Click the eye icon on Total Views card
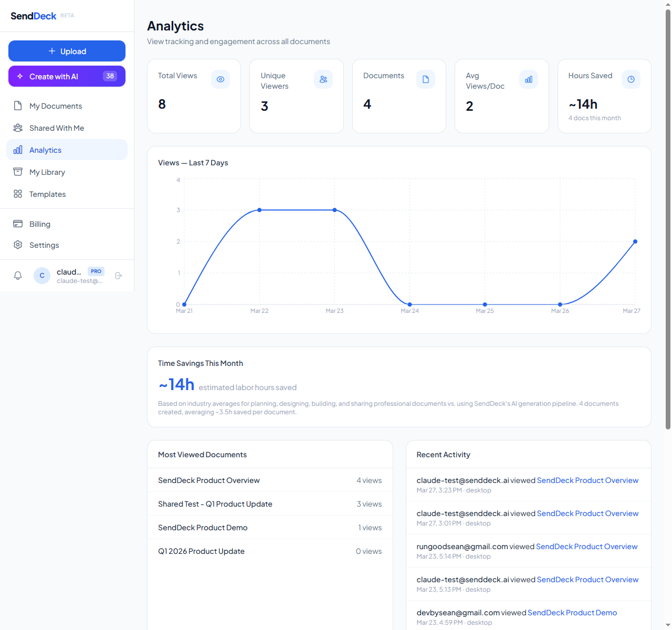Viewport: 672px width, 630px height. point(220,79)
